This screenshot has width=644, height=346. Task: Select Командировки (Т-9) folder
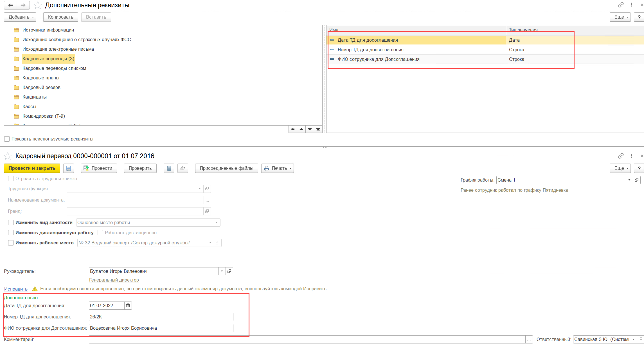click(x=44, y=116)
